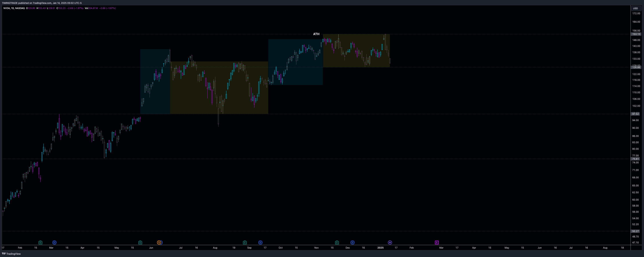Click the 97.52 price line label

[x=635, y=114]
